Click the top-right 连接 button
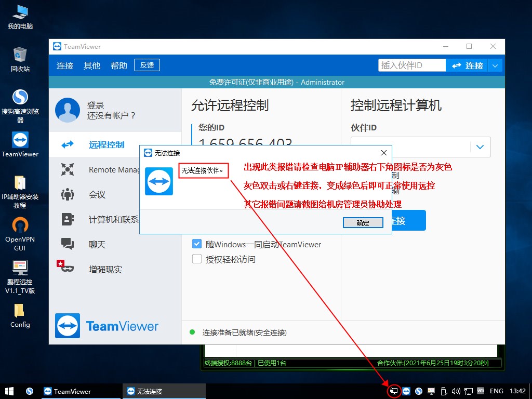The image size is (532, 399). point(467,66)
